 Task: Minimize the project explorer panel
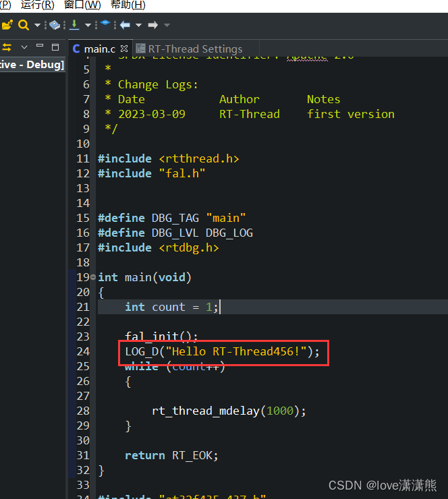40,46
